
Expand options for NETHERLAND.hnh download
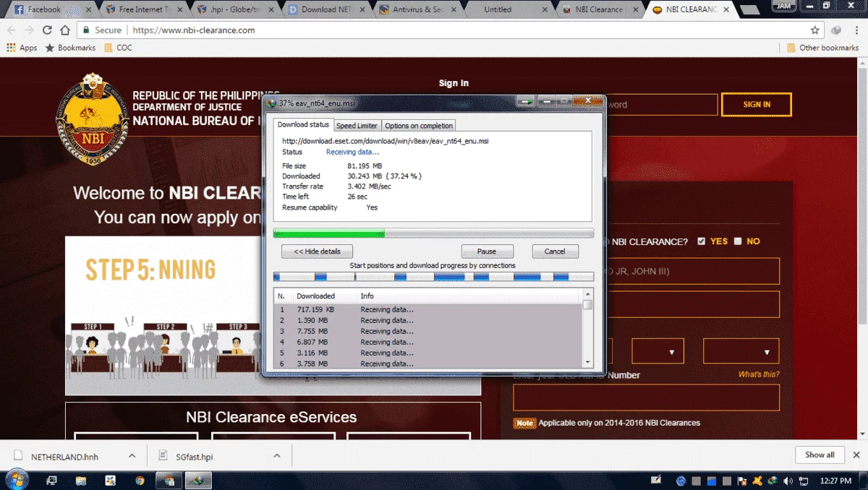click(x=132, y=456)
